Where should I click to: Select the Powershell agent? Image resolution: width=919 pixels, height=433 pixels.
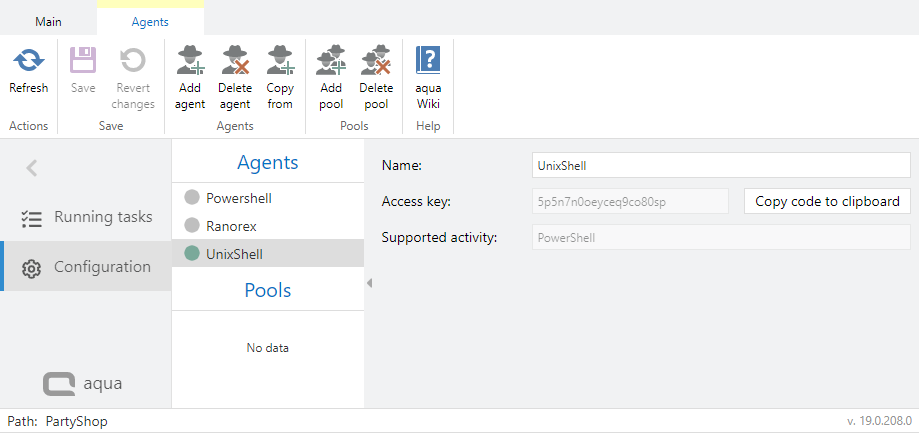(238, 198)
